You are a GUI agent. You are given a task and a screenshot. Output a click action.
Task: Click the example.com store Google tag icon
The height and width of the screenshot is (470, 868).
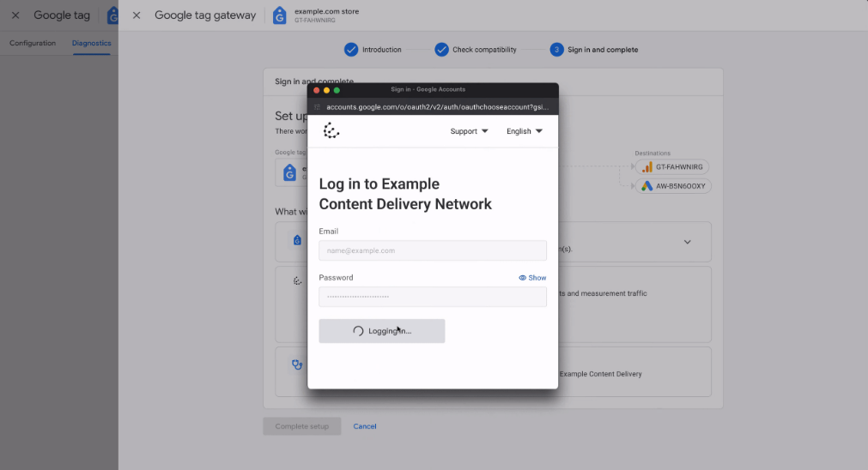[280, 15]
